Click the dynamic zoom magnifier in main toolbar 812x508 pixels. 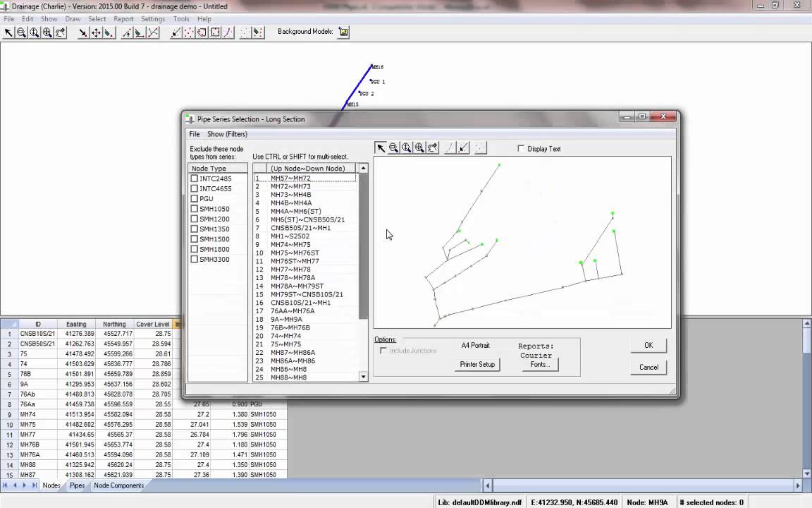coord(34,32)
